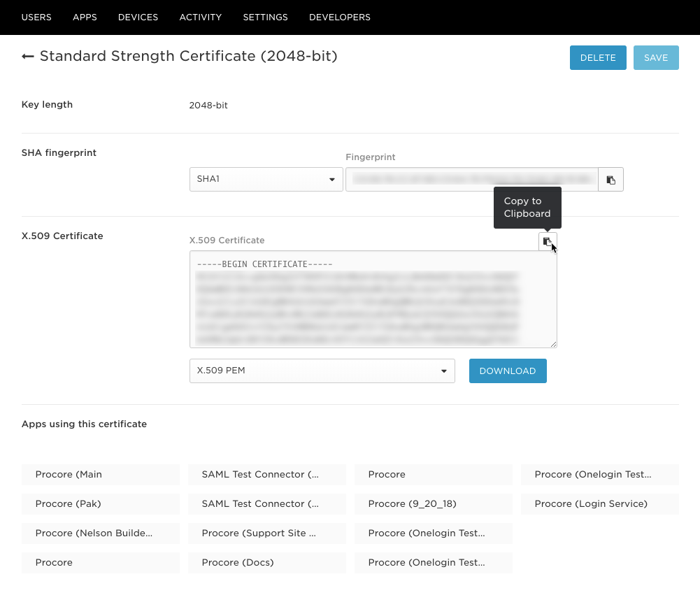Image resolution: width=700 pixels, height=595 pixels.
Task: Save the certificate changes
Action: click(656, 57)
